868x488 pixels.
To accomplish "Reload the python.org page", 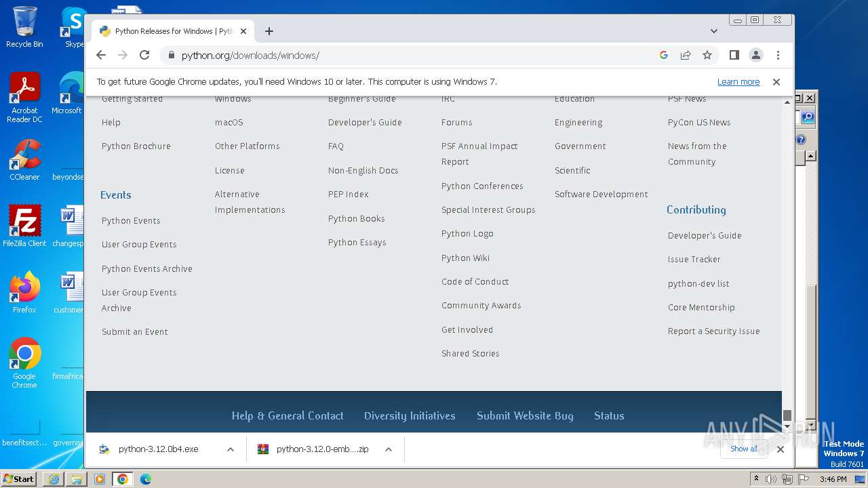I will tap(144, 55).
